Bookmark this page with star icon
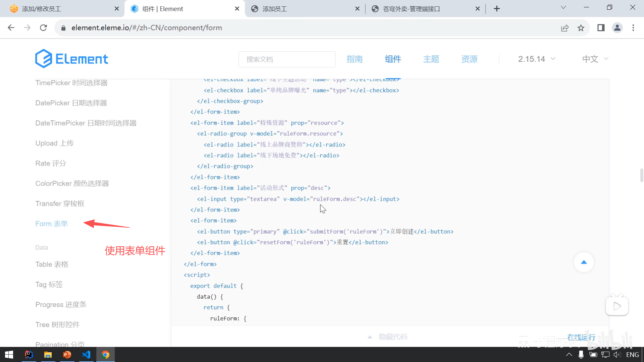Screen dimensions: 644x362 tap(581, 28)
